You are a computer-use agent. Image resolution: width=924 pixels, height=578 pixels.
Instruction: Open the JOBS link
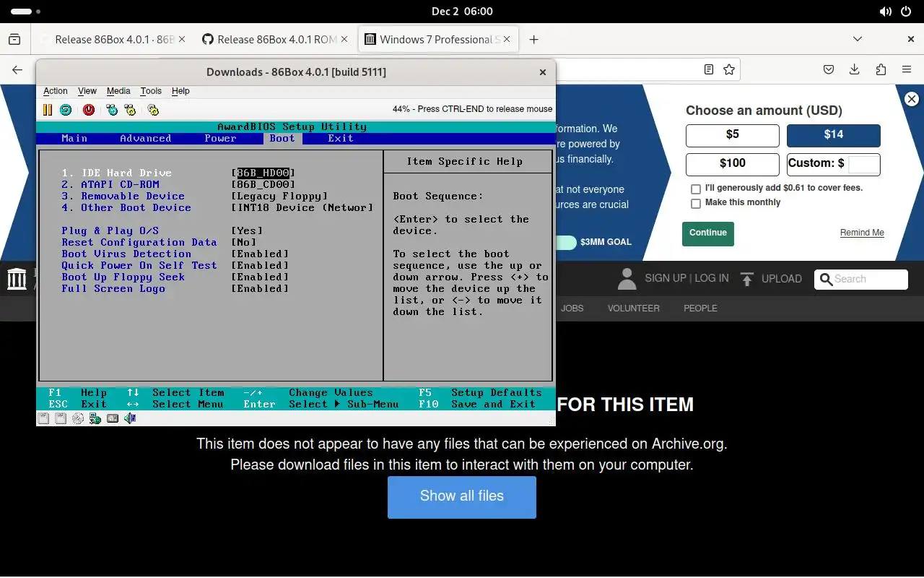point(572,308)
